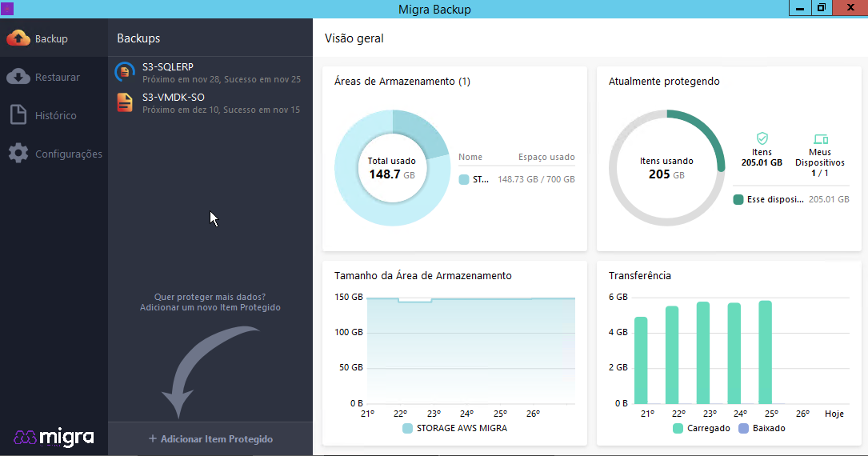Click the storage area color swatch in the table

click(x=464, y=180)
